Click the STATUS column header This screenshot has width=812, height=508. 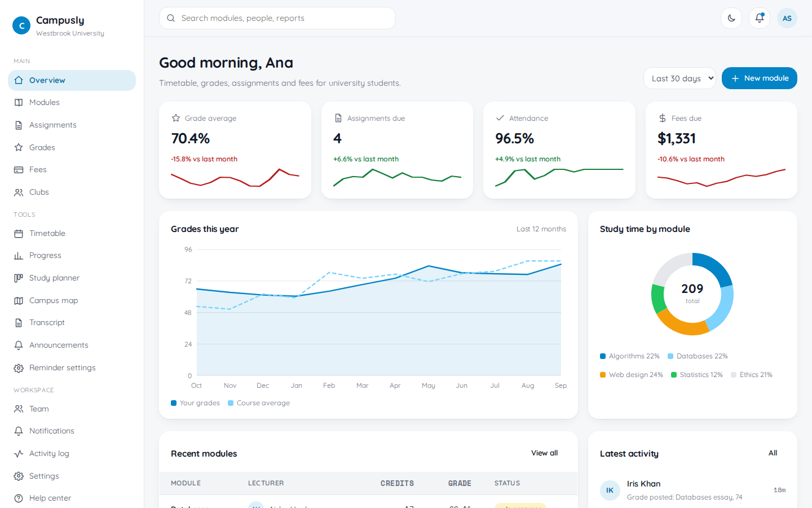click(507, 484)
